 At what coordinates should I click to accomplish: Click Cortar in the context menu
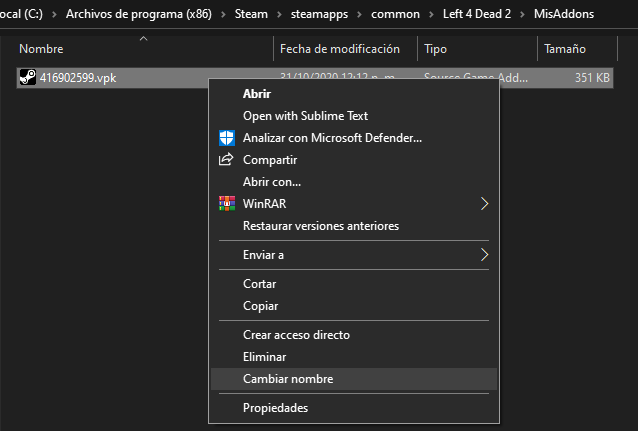point(260,284)
